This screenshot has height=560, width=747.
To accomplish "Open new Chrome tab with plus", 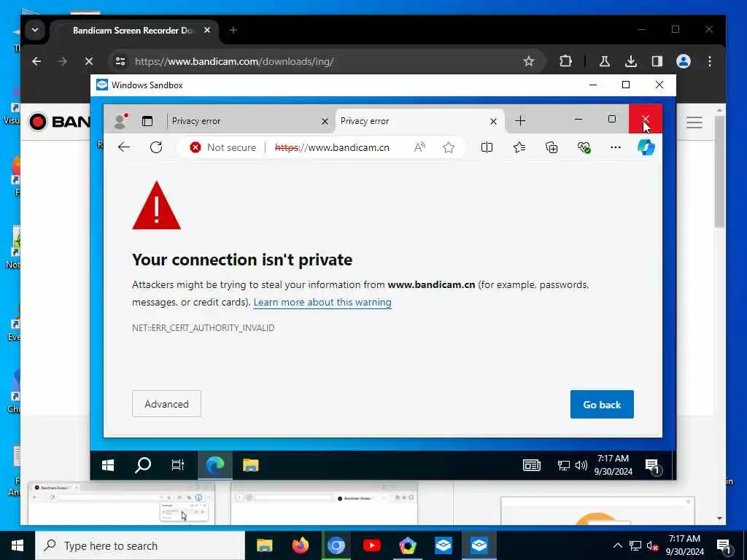I will point(233,30).
